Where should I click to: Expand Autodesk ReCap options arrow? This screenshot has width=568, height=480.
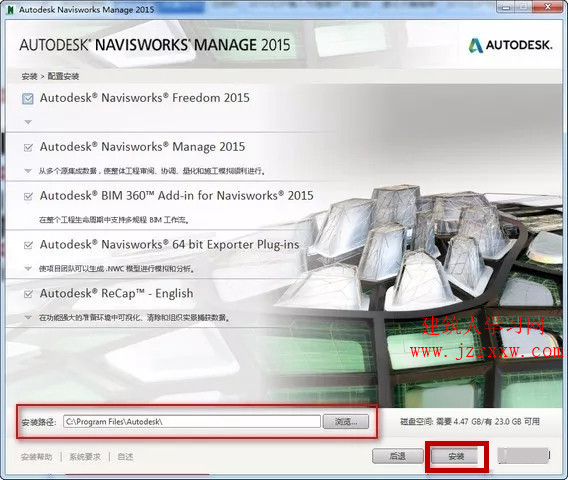pos(28,317)
